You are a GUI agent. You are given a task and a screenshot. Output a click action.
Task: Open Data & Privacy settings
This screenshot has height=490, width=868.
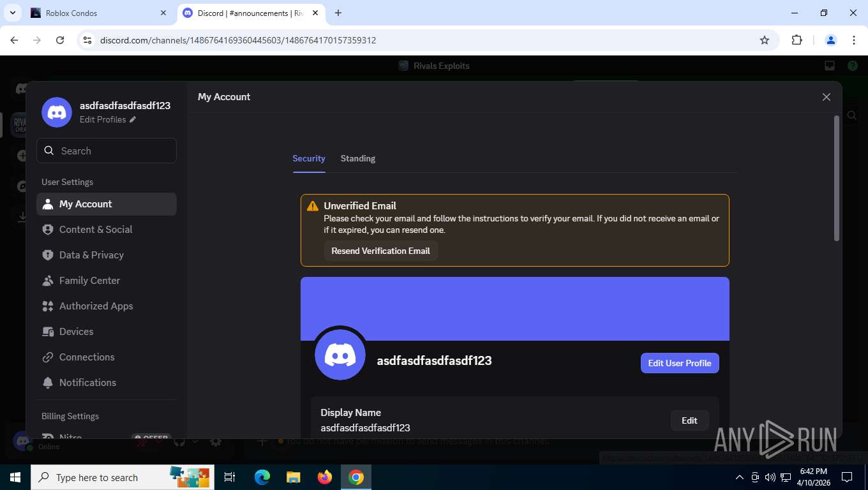coord(106,255)
